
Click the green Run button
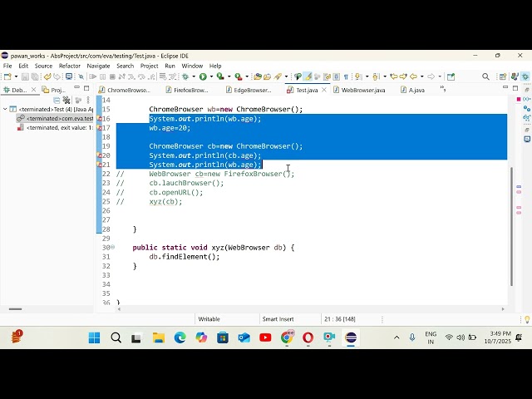coord(203,76)
